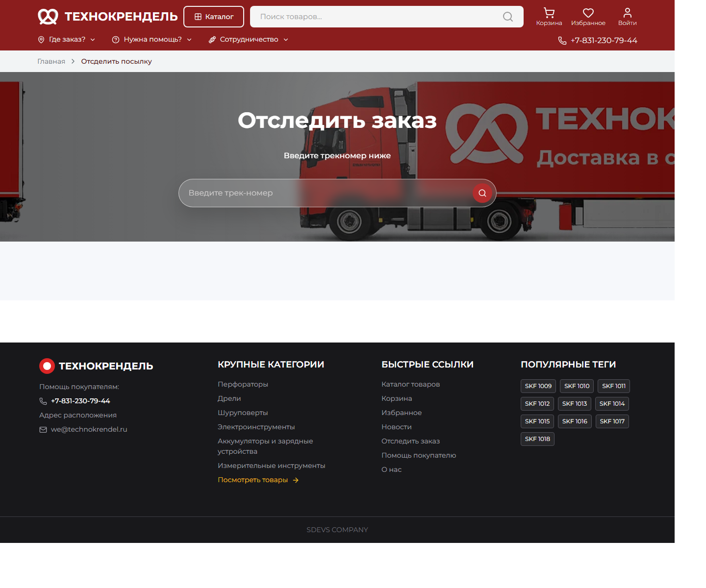Expand the Где заказ? dropdown
This screenshot has width=706, height=588.
click(67, 40)
